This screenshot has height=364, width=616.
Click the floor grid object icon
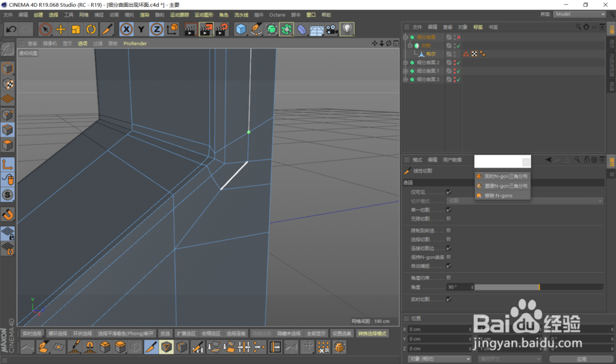coord(317,30)
